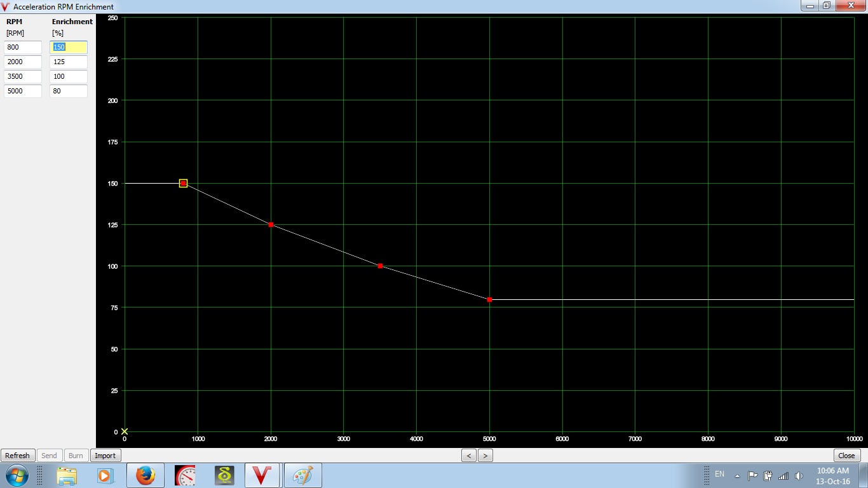Select the red V tuning app in the taskbar
Viewport: 868px width, 488px height.
[x=262, y=475]
